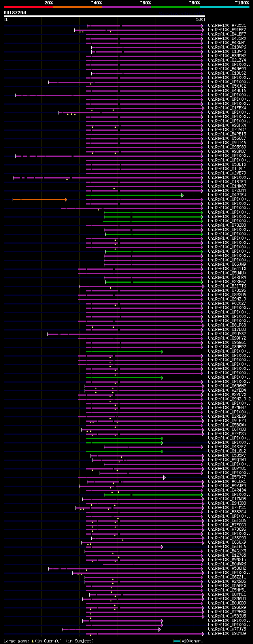Select the UniRef100_C5B5P7 label
Viewport: 253px width, 644px height.
point(227,456)
